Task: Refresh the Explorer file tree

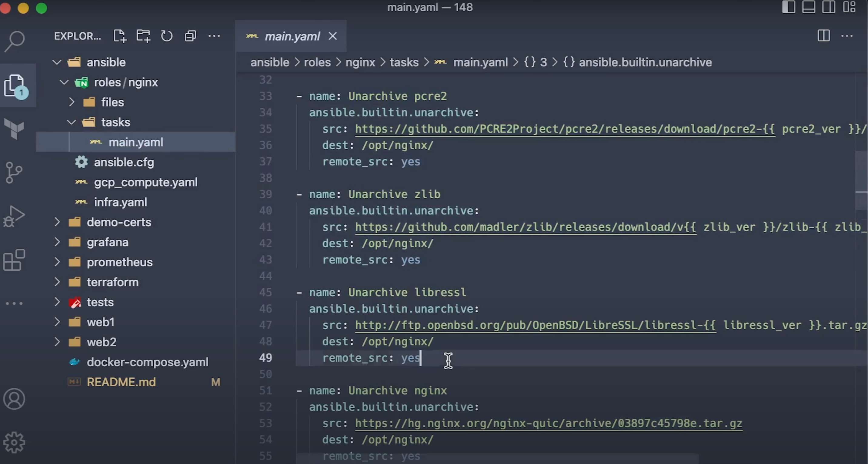Action: (167, 36)
